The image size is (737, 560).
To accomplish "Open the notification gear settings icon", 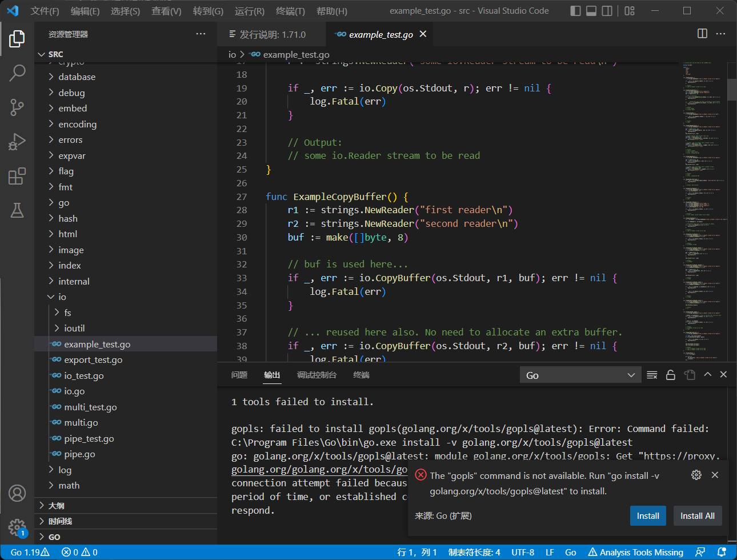I will 696,475.
